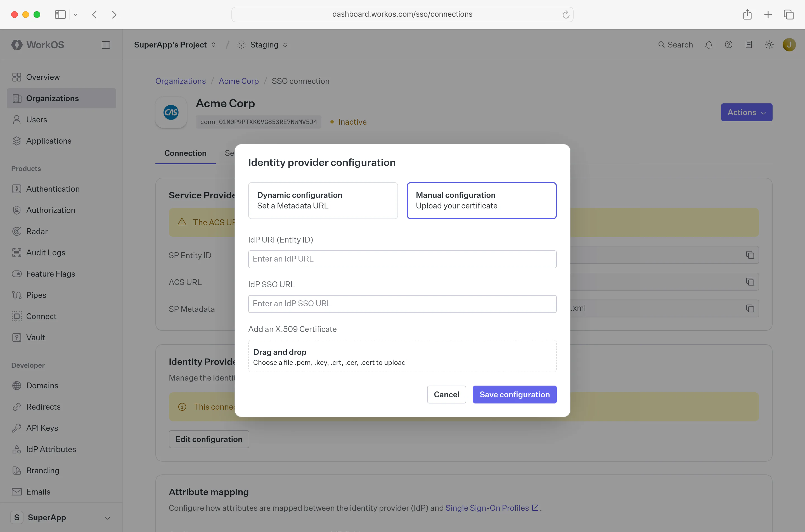This screenshot has height=532, width=805.
Task: Click the Acme Corp CAS logo thumbnail
Action: 171,112
